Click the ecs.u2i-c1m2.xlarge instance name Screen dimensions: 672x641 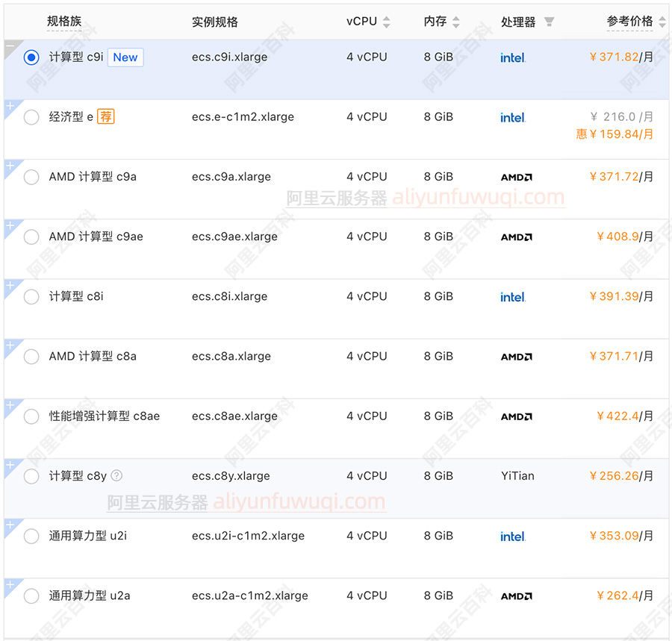point(248,536)
